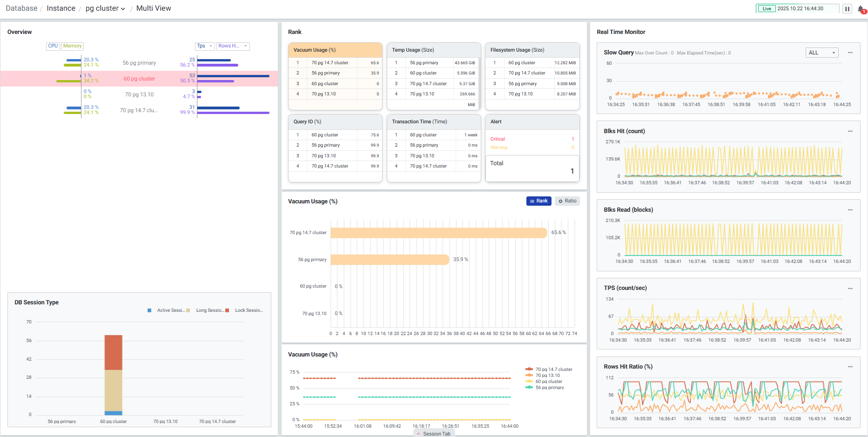The image size is (868, 437).
Task: Open Blks Hit chart options menu
Action: point(850,131)
